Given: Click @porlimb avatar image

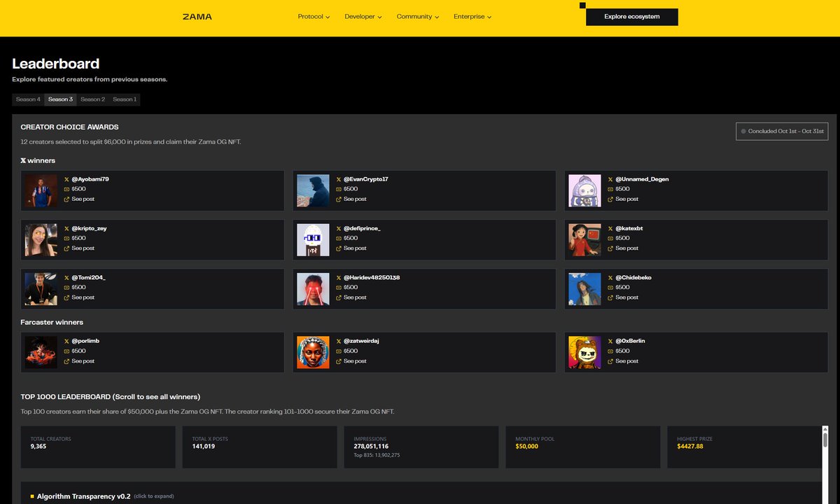Looking at the screenshot, I should 41,353.
